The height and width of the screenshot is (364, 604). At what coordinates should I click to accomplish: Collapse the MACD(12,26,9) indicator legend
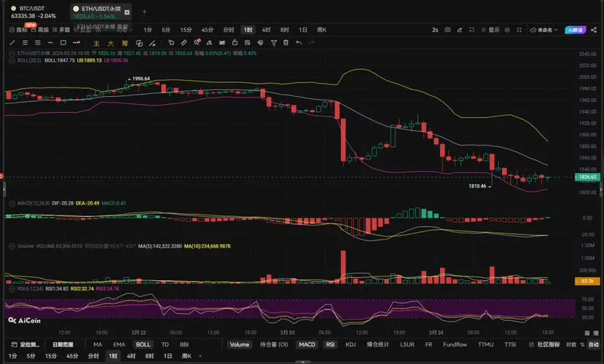[x=12, y=203]
